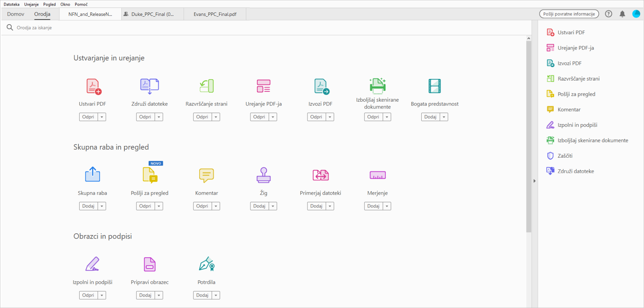Open the Urejanje menu

(x=31, y=4)
